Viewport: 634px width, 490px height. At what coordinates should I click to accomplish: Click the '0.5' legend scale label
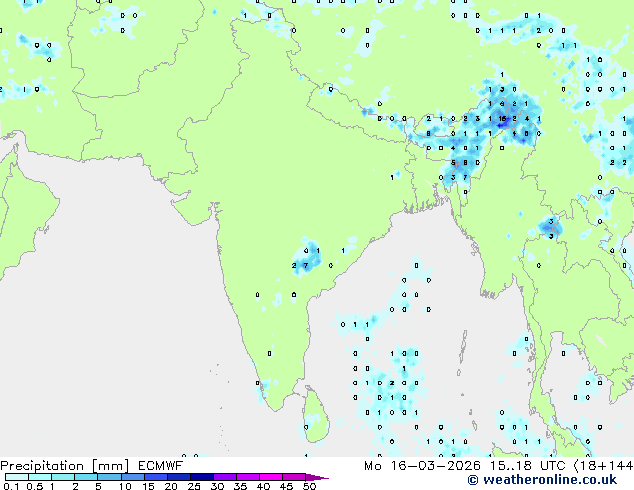(34, 486)
